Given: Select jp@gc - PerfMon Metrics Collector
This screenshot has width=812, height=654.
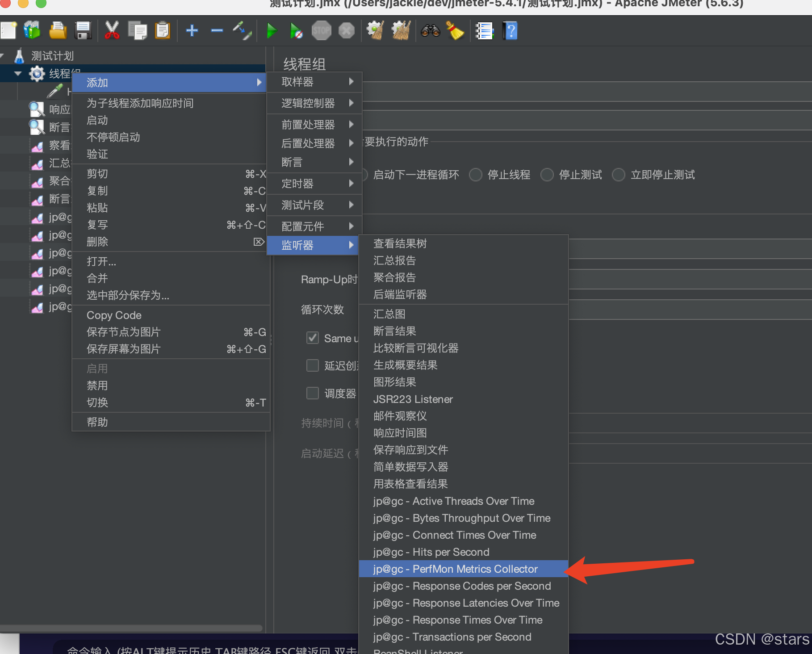Looking at the screenshot, I should point(464,569).
